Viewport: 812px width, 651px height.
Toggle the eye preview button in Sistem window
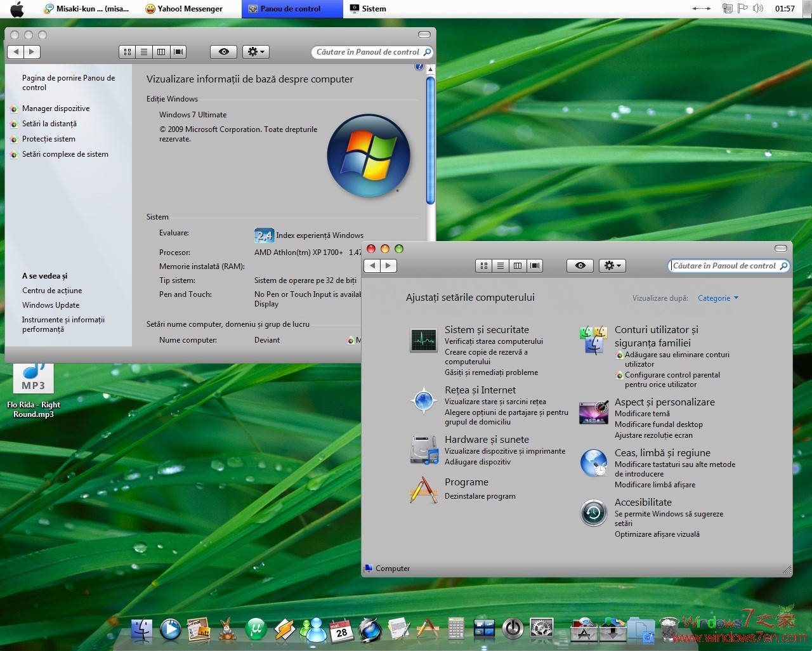[x=224, y=52]
